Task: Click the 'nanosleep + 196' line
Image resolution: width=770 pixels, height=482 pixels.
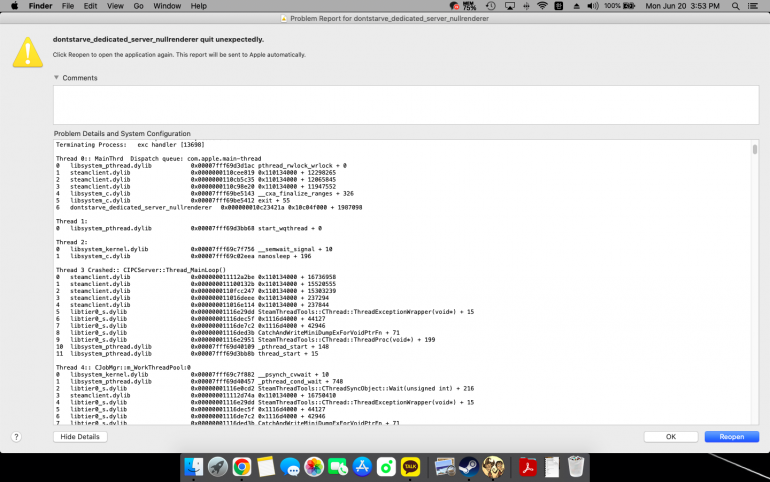Action: pyautogui.click(x=184, y=256)
